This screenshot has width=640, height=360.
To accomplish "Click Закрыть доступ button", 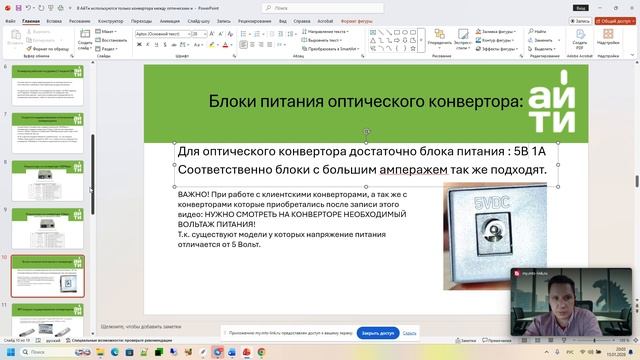I will (x=378, y=333).
